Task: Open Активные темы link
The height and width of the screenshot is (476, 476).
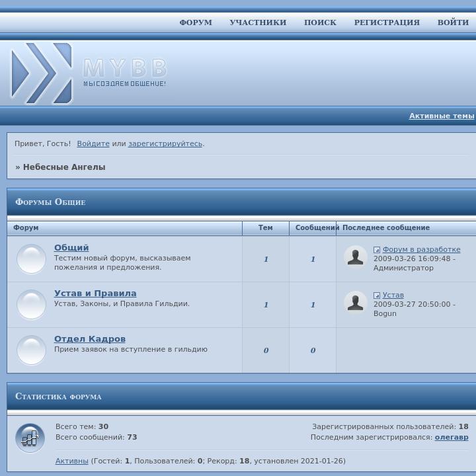Action: (x=442, y=116)
